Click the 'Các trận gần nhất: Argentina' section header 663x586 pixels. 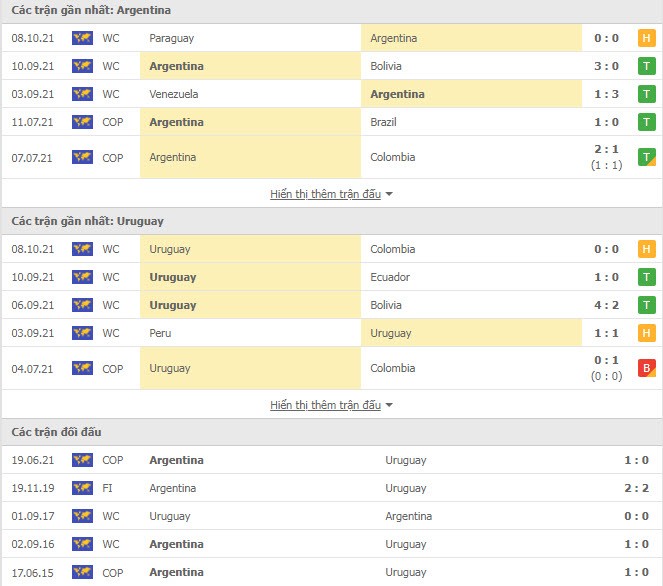coord(91,10)
